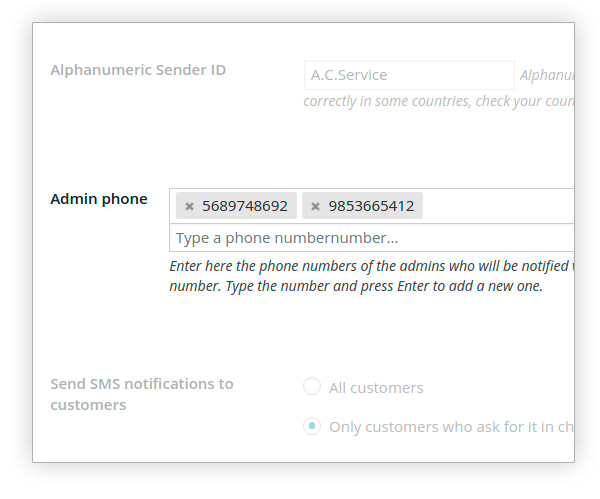This screenshot has width=600, height=499.
Task: Focus the Type a phone number input
Action: pos(372,238)
